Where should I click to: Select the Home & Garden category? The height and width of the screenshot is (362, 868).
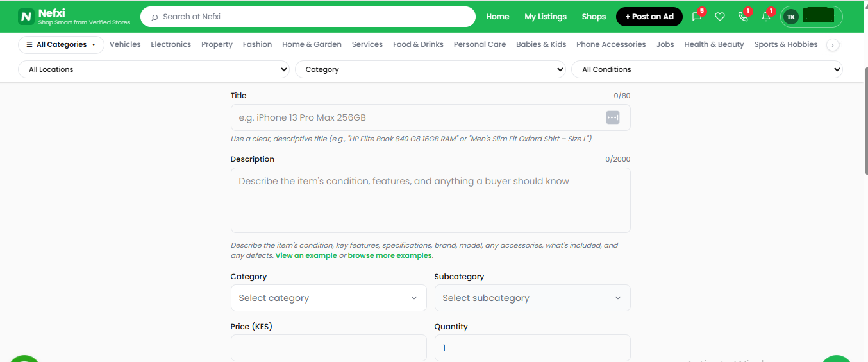point(312,44)
